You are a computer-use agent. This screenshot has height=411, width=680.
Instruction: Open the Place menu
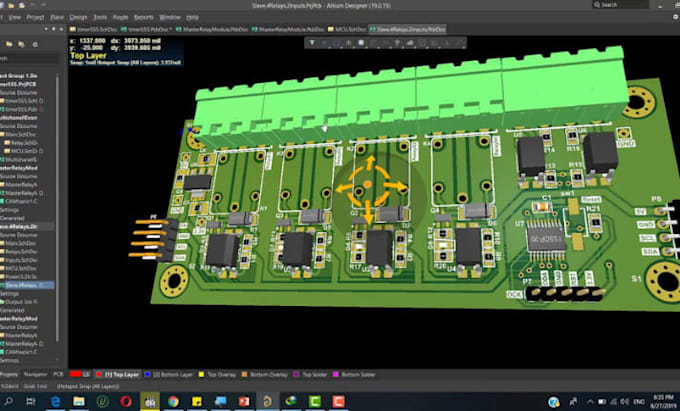point(57,17)
